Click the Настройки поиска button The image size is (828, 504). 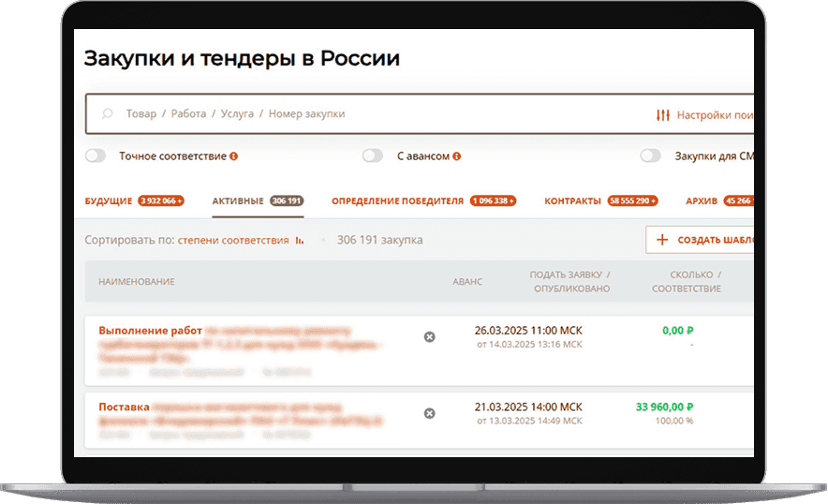click(x=714, y=115)
